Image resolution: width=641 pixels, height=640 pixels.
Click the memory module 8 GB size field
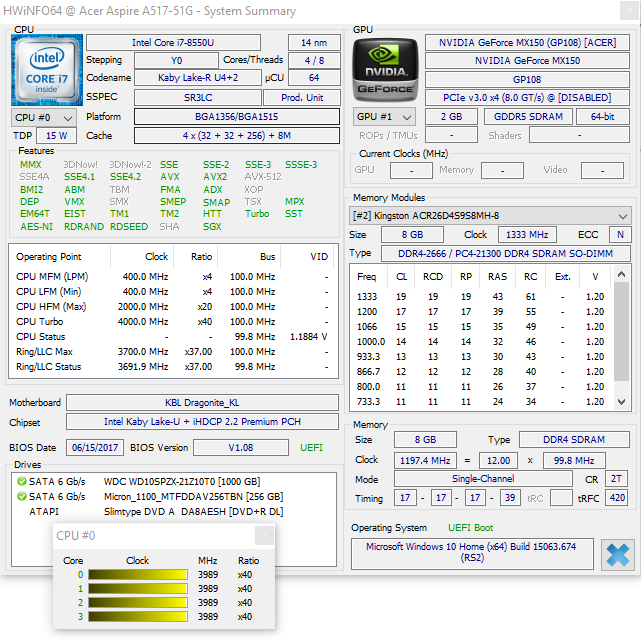pos(412,235)
